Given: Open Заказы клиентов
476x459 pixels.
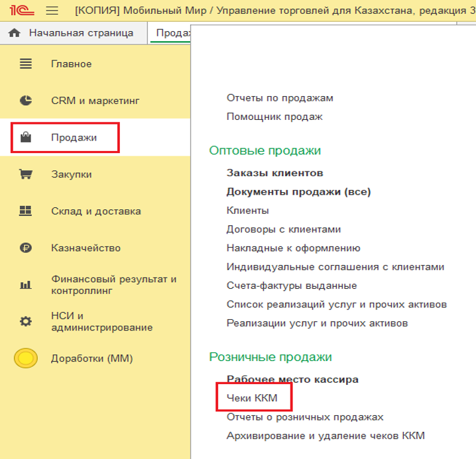Looking at the screenshot, I should [x=274, y=173].
